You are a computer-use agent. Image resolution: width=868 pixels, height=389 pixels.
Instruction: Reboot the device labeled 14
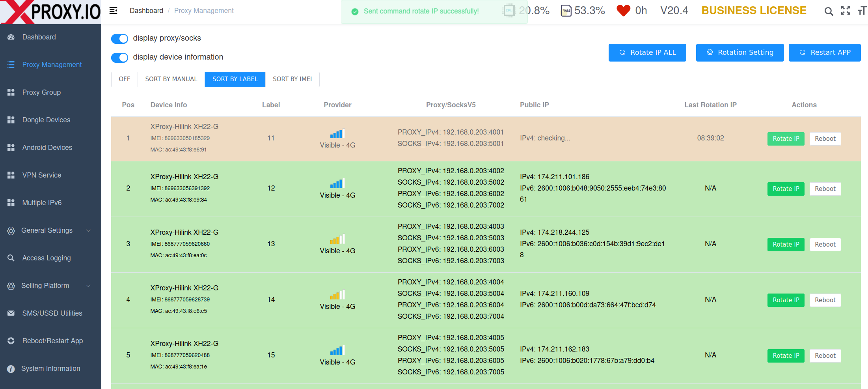pos(825,300)
